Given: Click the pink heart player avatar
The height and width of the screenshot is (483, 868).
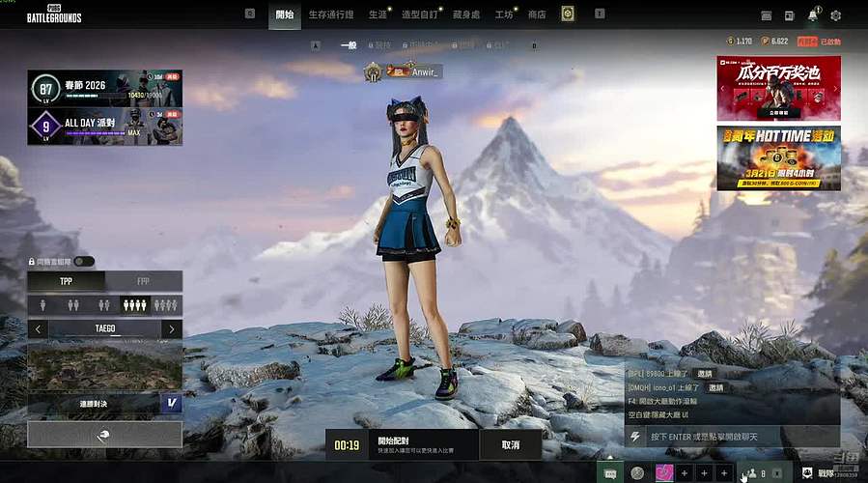Looking at the screenshot, I should [664, 473].
